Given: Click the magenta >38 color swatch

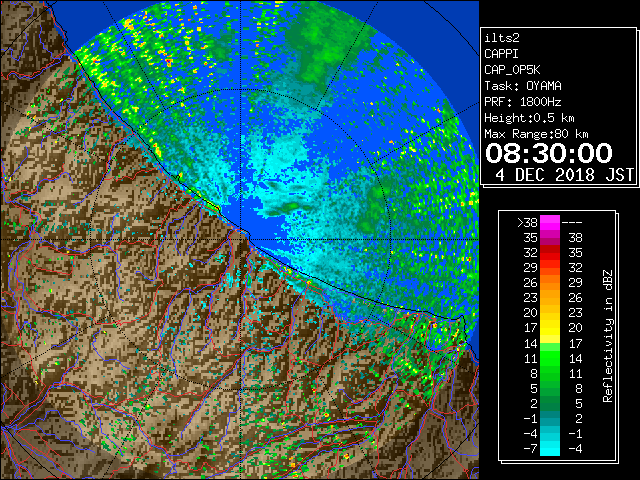Looking at the screenshot, I should tap(550, 223).
